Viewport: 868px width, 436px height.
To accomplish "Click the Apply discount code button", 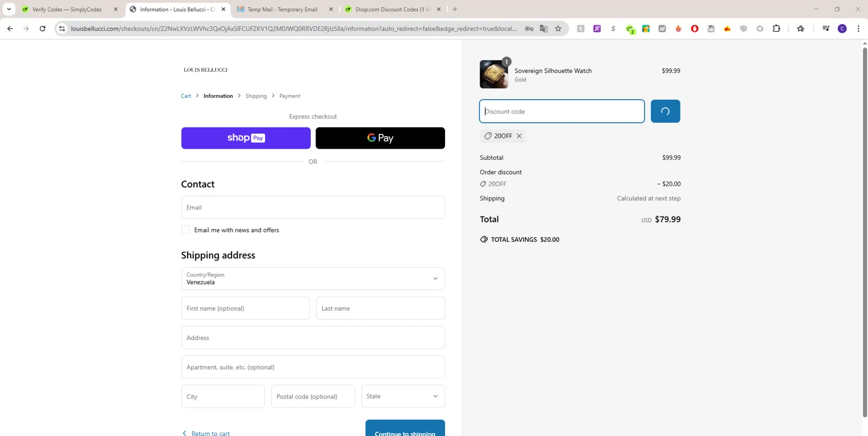I will click(x=665, y=111).
